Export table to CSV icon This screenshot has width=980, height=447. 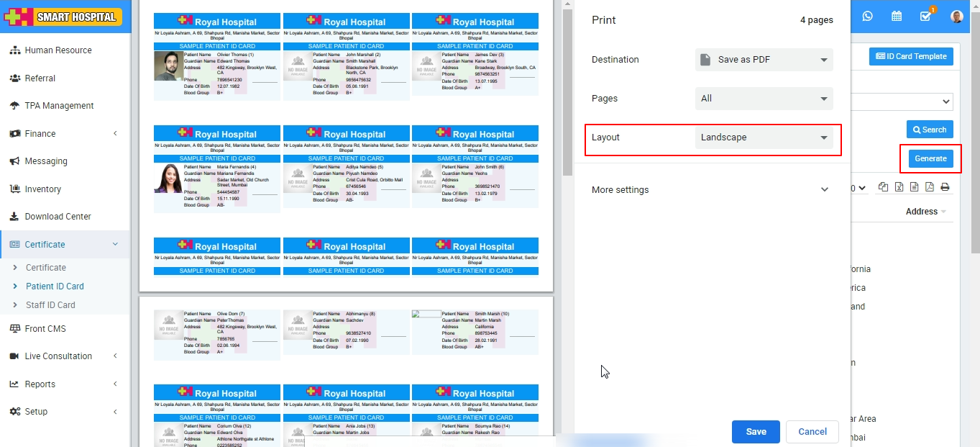point(914,187)
